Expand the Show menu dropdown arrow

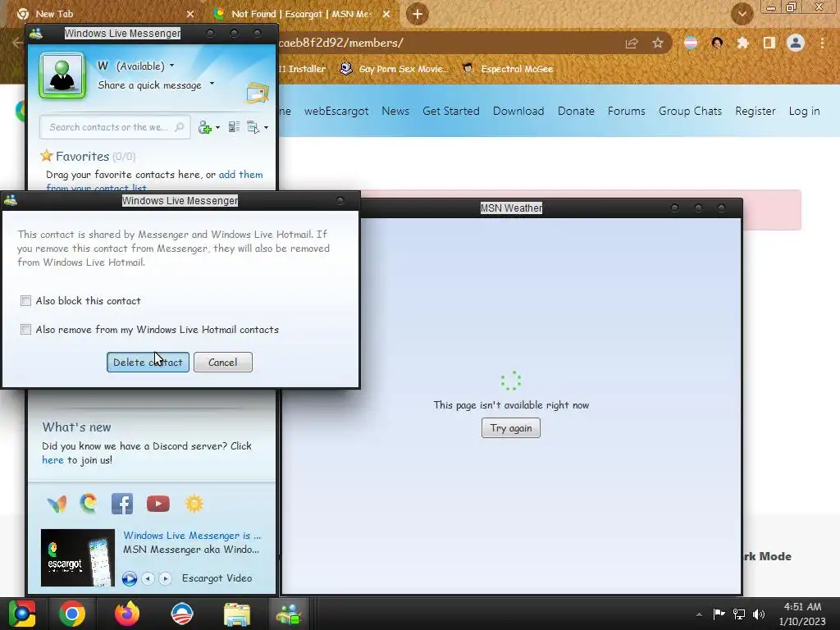click(267, 127)
